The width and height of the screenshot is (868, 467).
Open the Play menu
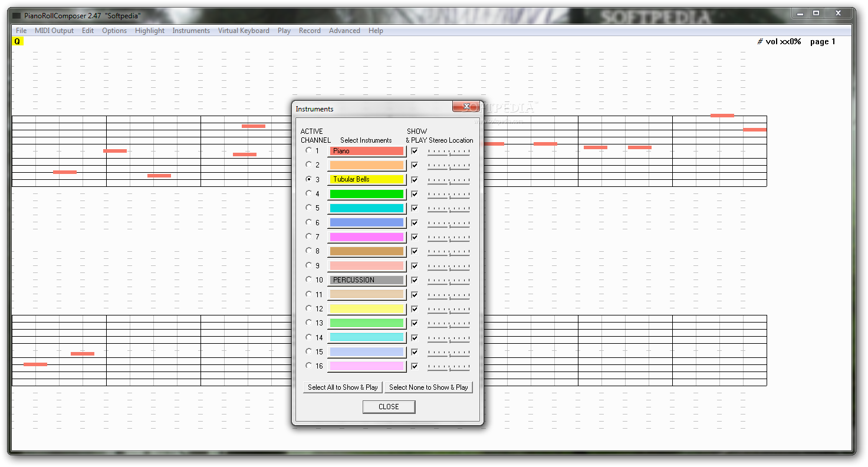pos(284,31)
